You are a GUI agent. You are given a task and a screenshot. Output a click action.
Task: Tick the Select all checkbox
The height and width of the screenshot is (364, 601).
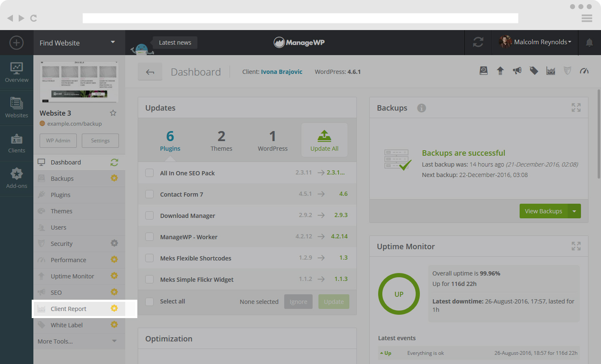pyautogui.click(x=149, y=301)
